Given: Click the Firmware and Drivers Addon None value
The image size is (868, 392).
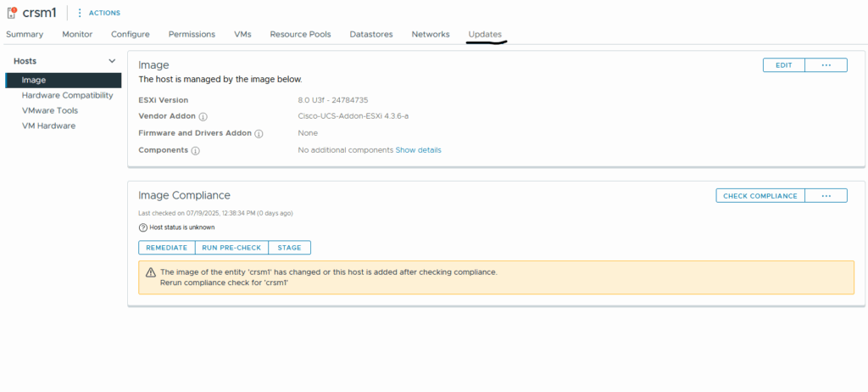Looking at the screenshot, I should pos(308,133).
